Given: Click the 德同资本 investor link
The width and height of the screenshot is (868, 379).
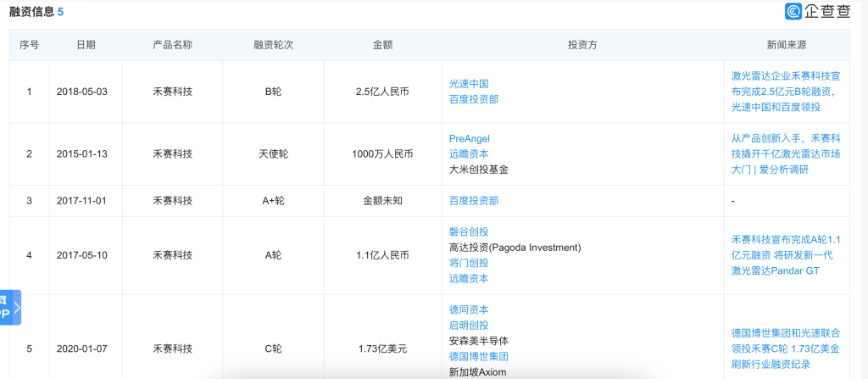Looking at the screenshot, I should click(x=469, y=309).
